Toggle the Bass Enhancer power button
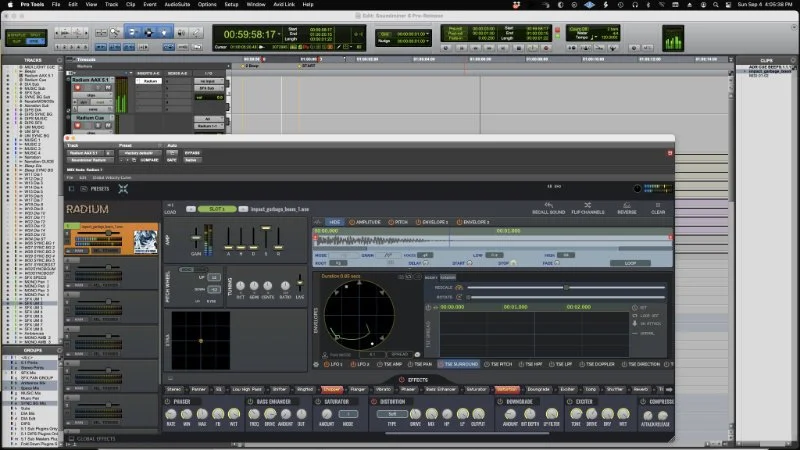 tap(251, 402)
